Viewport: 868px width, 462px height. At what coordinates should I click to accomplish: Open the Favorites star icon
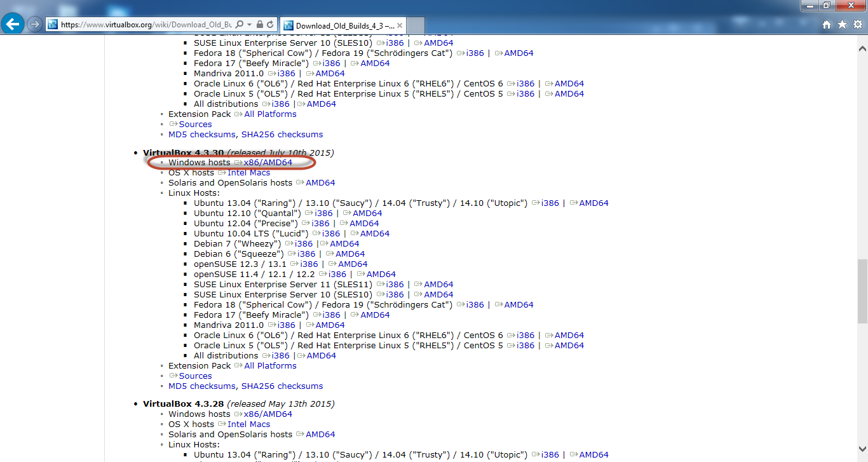pos(842,25)
